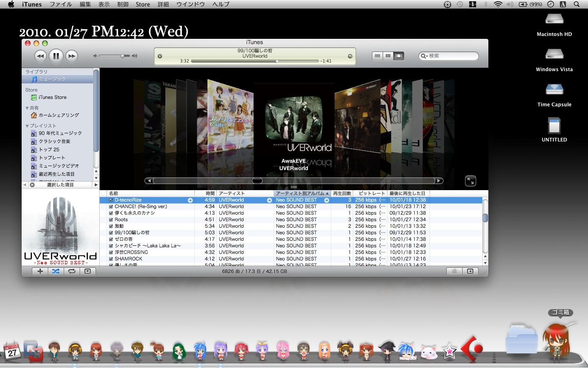
Task: Select the 浮世CROSSING track row
Action: click(291, 252)
